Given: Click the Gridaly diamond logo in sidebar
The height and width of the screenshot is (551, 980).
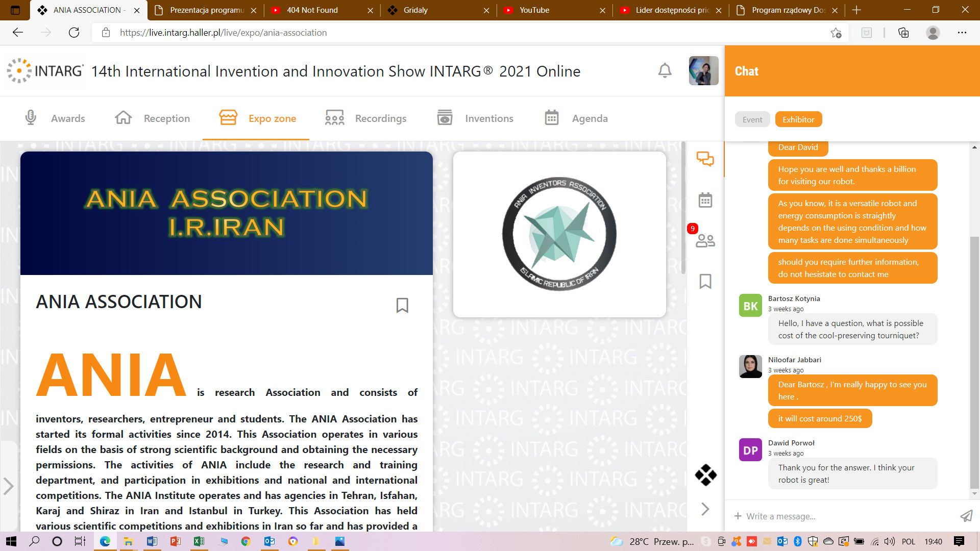Looking at the screenshot, I should point(705,475).
